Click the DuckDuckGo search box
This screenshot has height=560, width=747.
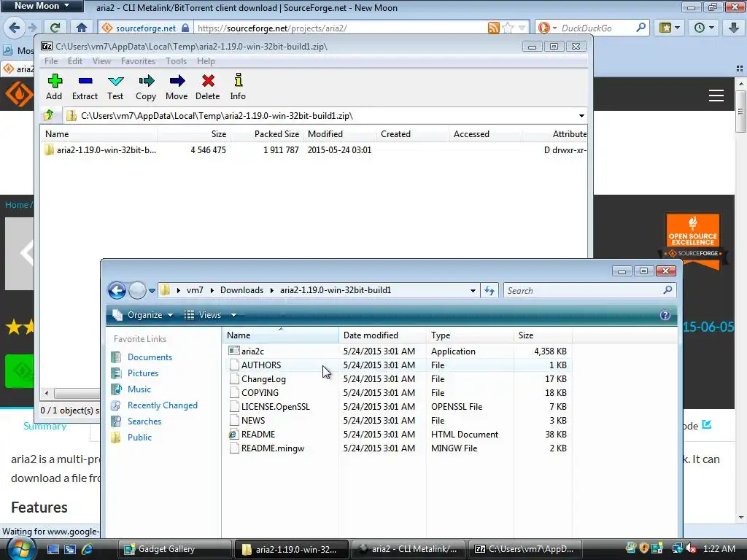coord(596,28)
